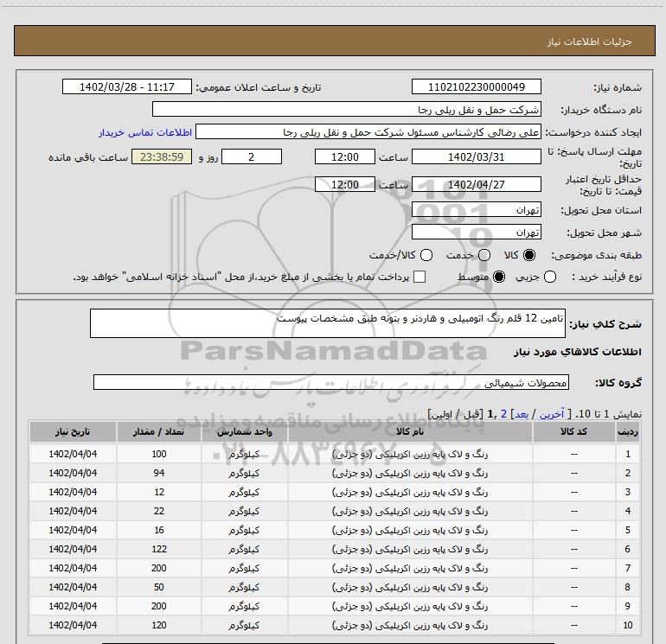Open the اطلاعات تماس خریدار link
Viewport: 666px width, 644px height.
click(x=145, y=132)
